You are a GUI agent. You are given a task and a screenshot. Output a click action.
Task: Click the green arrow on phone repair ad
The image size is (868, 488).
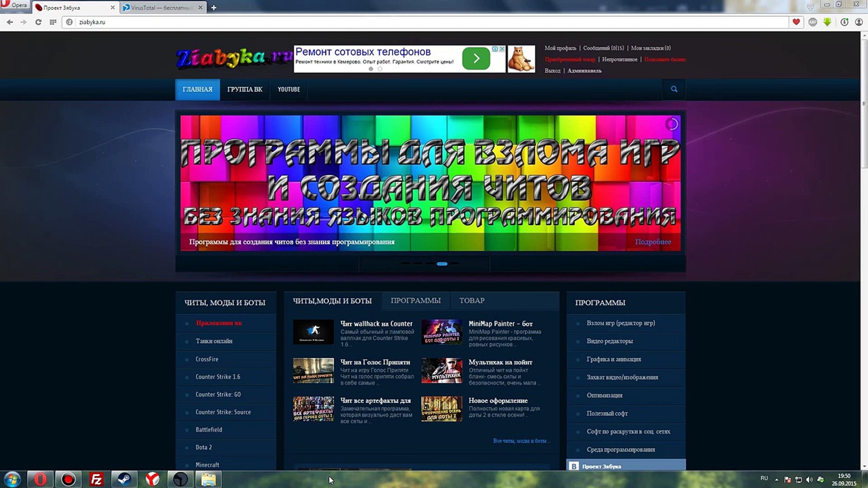coord(476,58)
